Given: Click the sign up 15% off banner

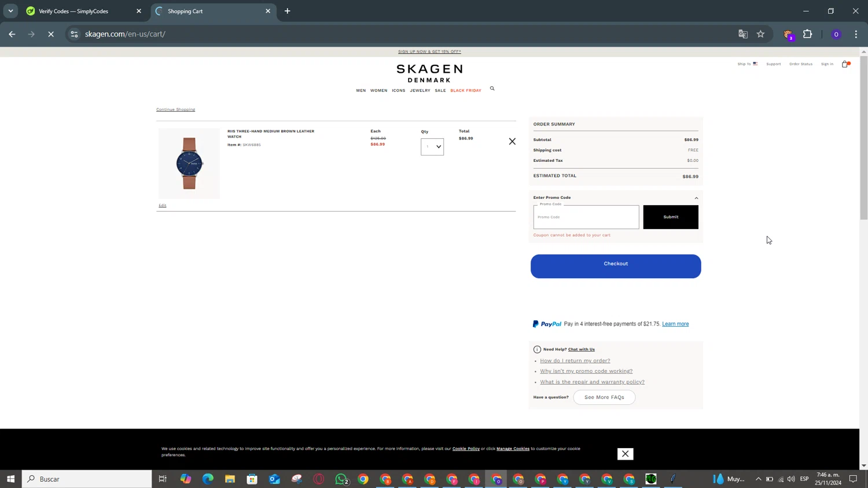Looking at the screenshot, I should 429,51.
